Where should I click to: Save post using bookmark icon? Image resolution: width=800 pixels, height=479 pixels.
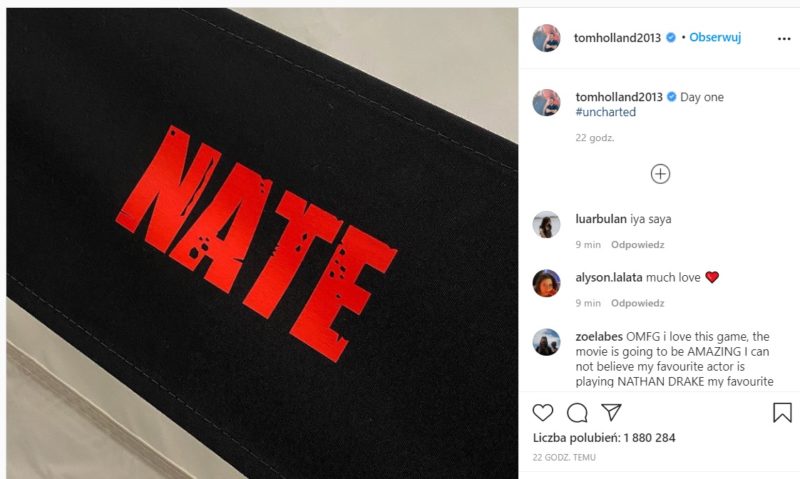pos(782,413)
